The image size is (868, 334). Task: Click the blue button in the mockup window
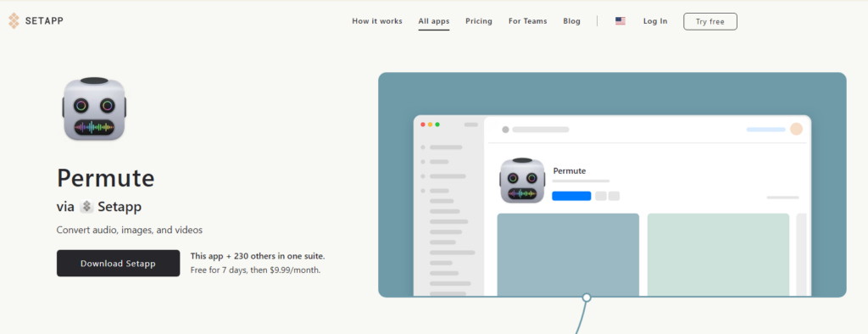(571, 196)
